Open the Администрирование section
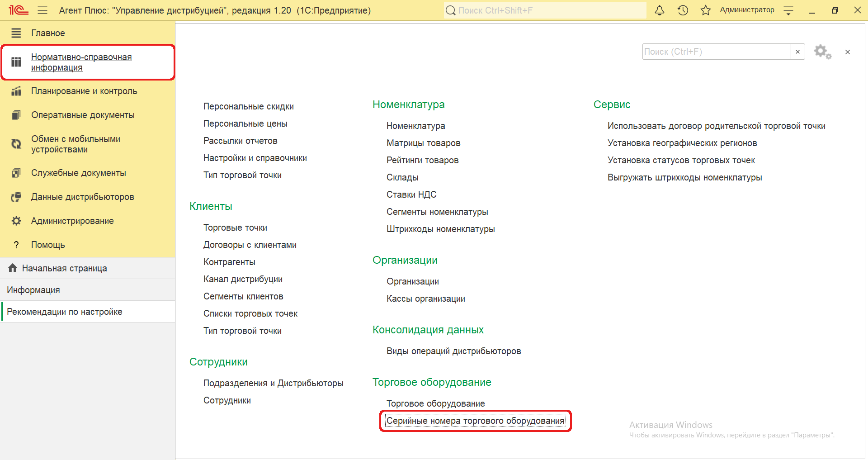 point(87,221)
